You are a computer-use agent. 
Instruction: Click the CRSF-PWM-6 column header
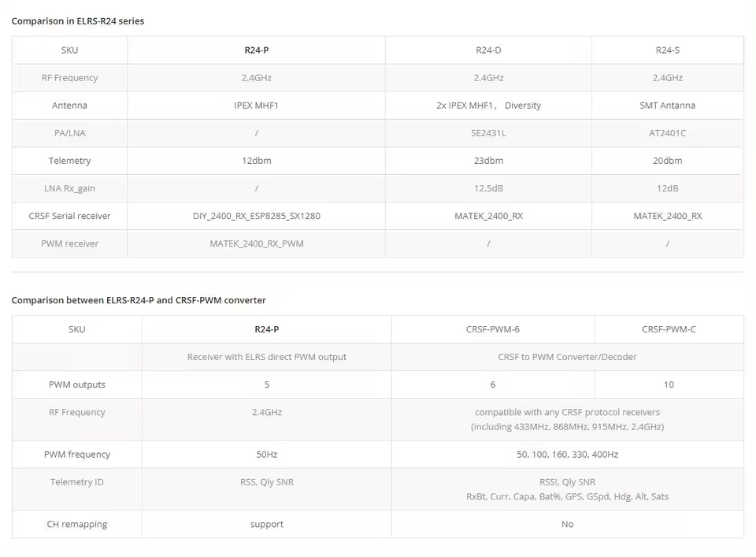point(492,329)
